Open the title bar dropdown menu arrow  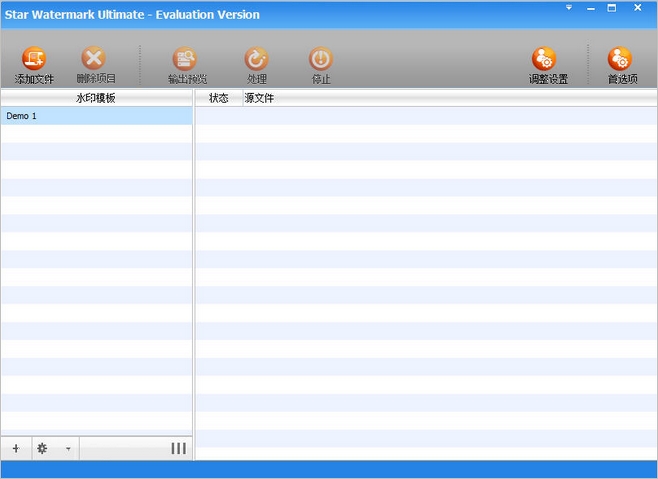[x=569, y=8]
